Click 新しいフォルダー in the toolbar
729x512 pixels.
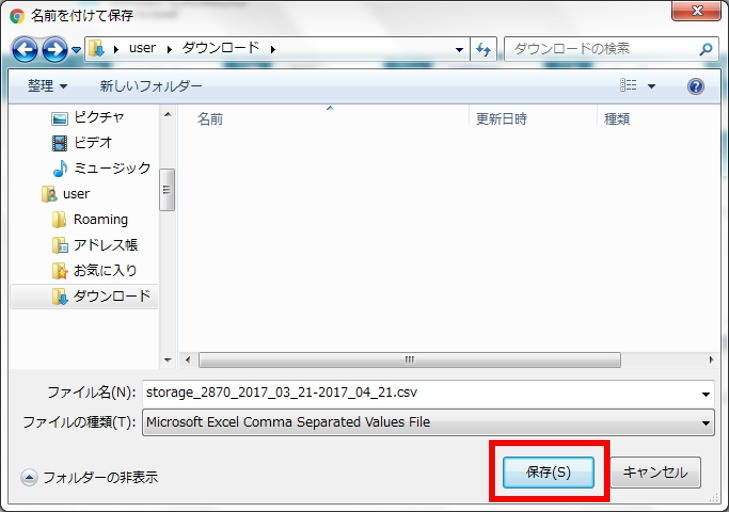tap(151, 87)
